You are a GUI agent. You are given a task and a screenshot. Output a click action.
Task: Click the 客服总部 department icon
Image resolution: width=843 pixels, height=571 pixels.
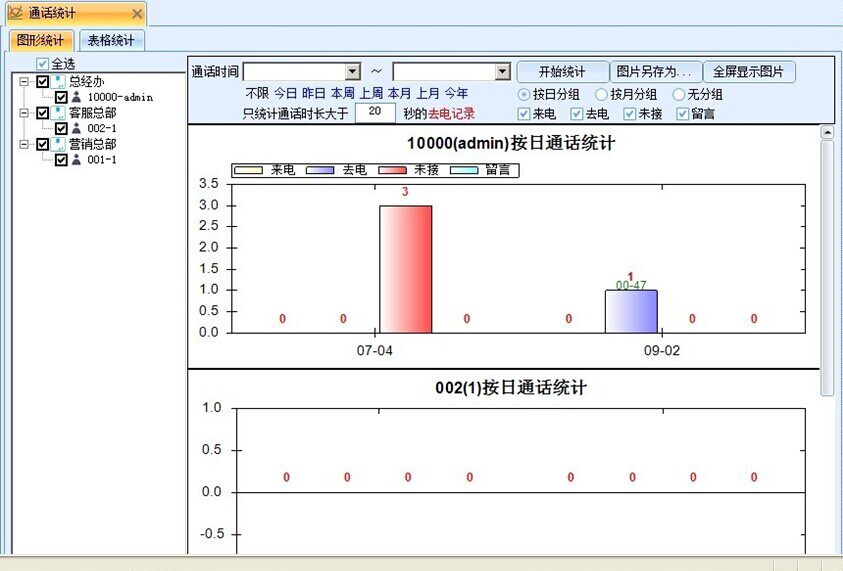click(59, 113)
